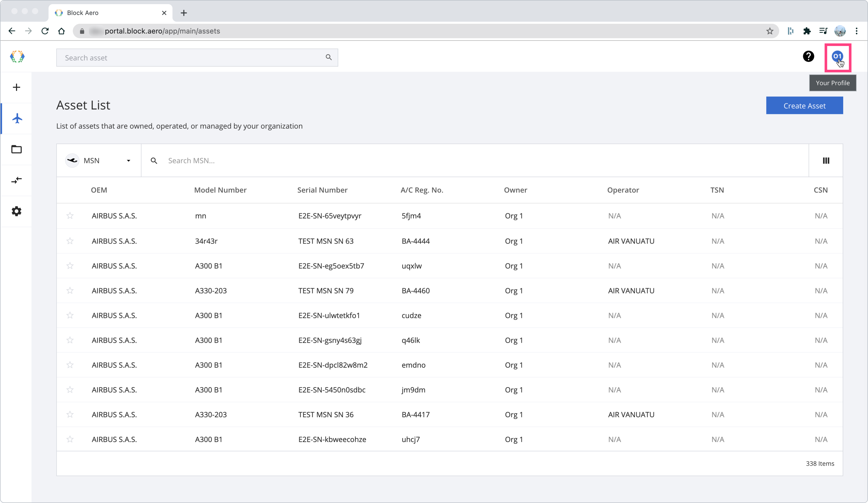Click the forward navigation arrow
The width and height of the screenshot is (868, 503).
coord(28,31)
